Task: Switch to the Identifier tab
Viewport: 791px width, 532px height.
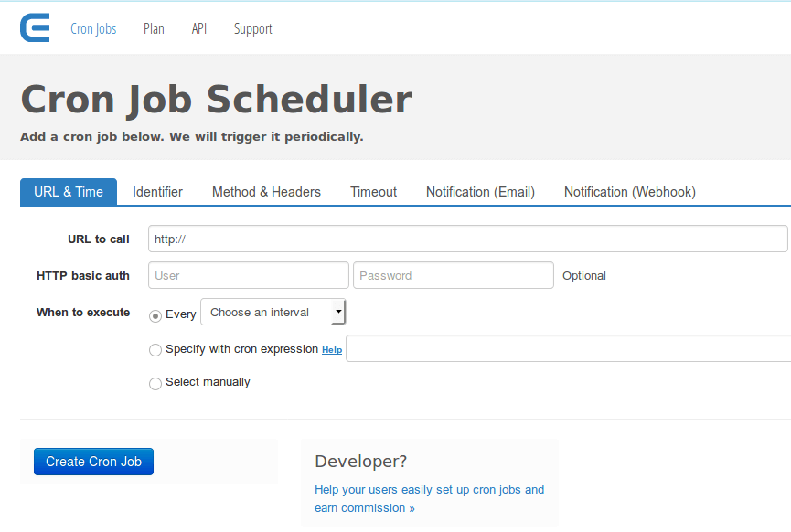Action: 157,192
